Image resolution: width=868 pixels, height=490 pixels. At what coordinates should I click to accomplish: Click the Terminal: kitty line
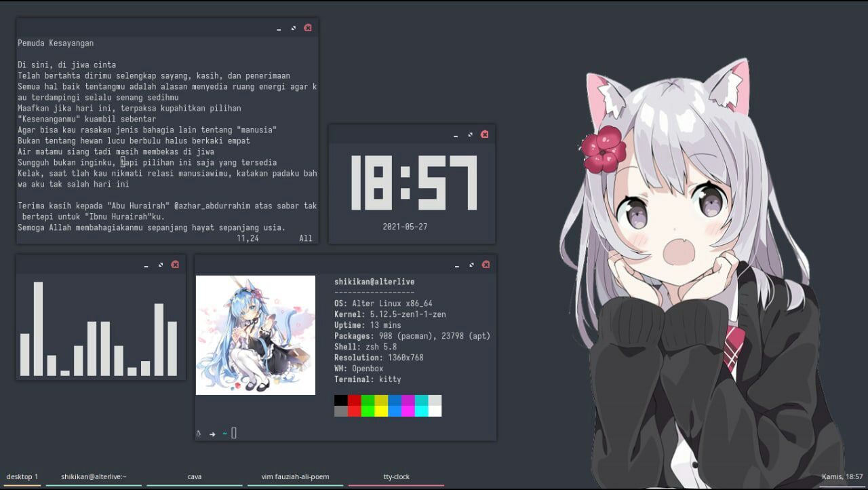point(368,379)
